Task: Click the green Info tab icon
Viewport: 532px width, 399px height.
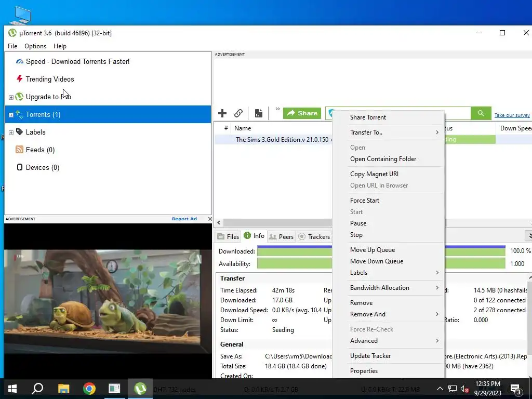Action: [x=247, y=235]
